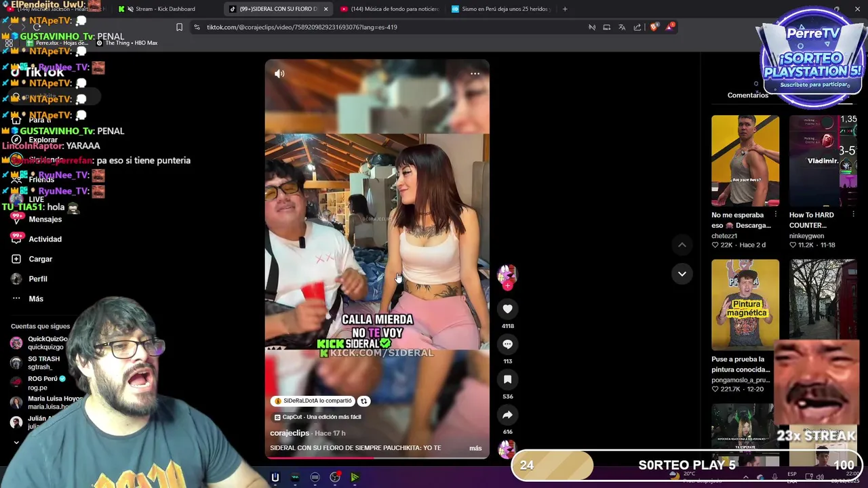This screenshot has width=868, height=488.
Task: Click the Cargar upload item
Action: pos(32,259)
